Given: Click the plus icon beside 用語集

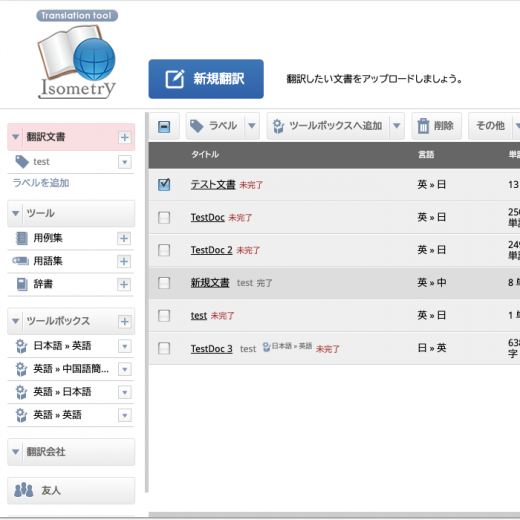Looking at the screenshot, I should tap(124, 261).
